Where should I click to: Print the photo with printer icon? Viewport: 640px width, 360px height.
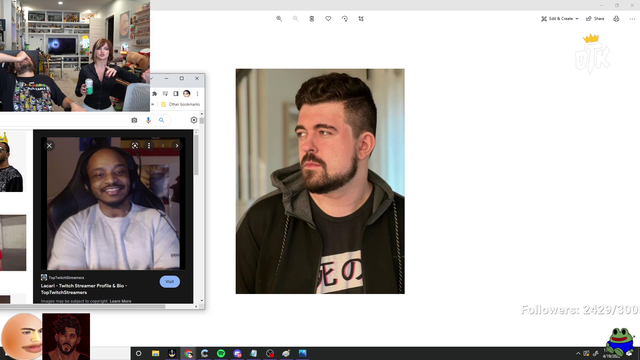pos(616,19)
